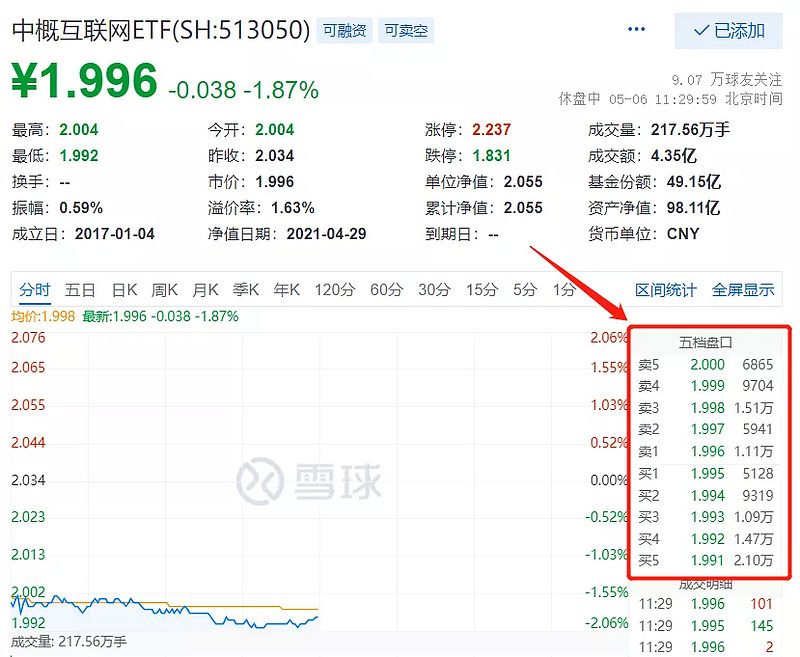The image size is (800, 657).
Task: Click the 买5 bid price 1.991 row
Action: (x=706, y=562)
